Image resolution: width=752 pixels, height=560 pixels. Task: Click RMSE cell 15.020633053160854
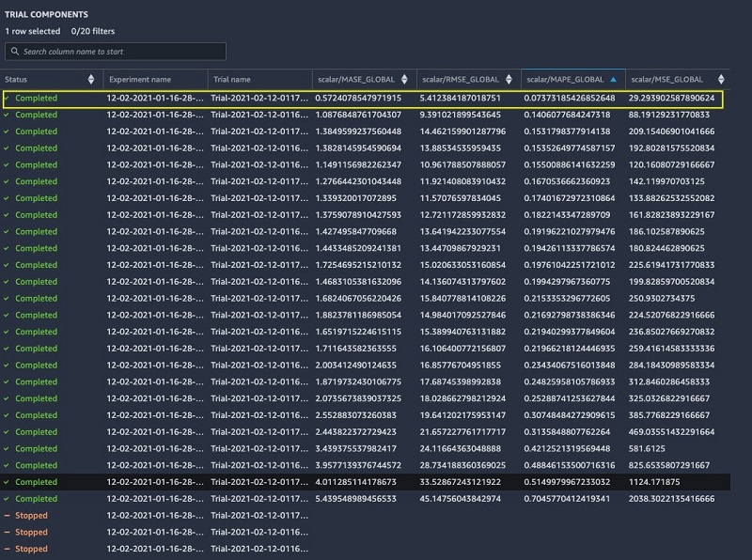pos(462,265)
